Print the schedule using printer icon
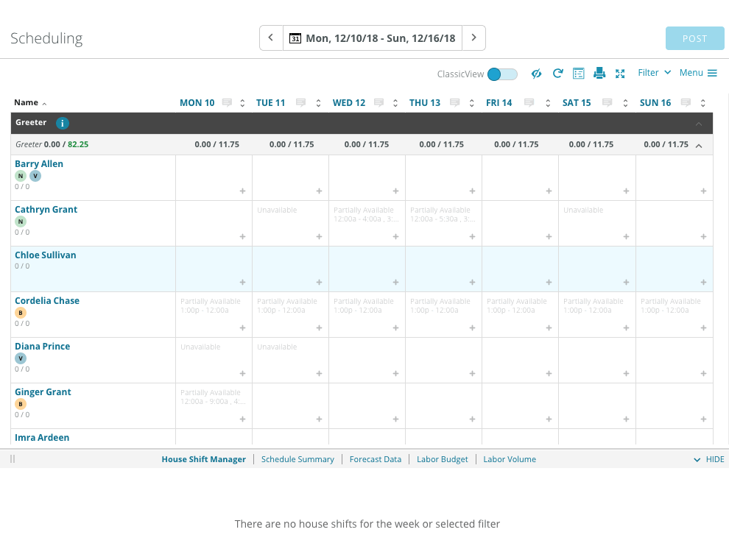Screen dimensions: 729x560 pyautogui.click(x=599, y=73)
